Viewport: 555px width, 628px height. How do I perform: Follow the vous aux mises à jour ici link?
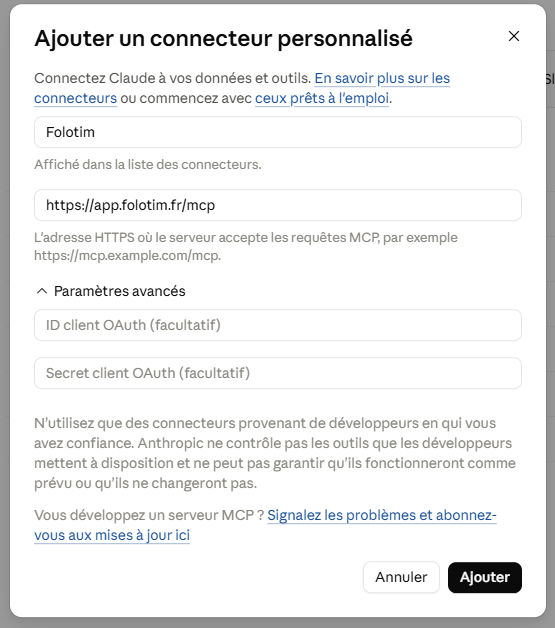pos(112,535)
